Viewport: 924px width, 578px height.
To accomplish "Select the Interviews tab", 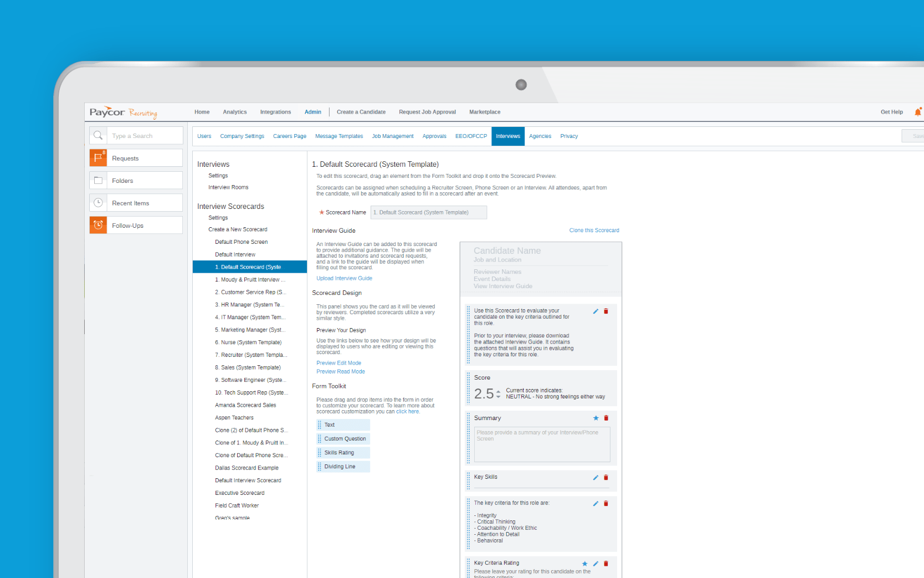I will point(508,136).
